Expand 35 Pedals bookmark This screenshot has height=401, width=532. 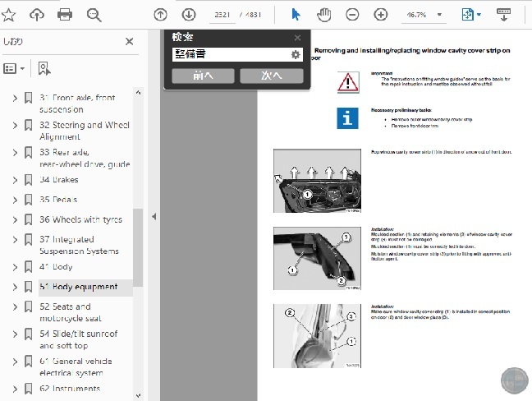tap(15, 200)
